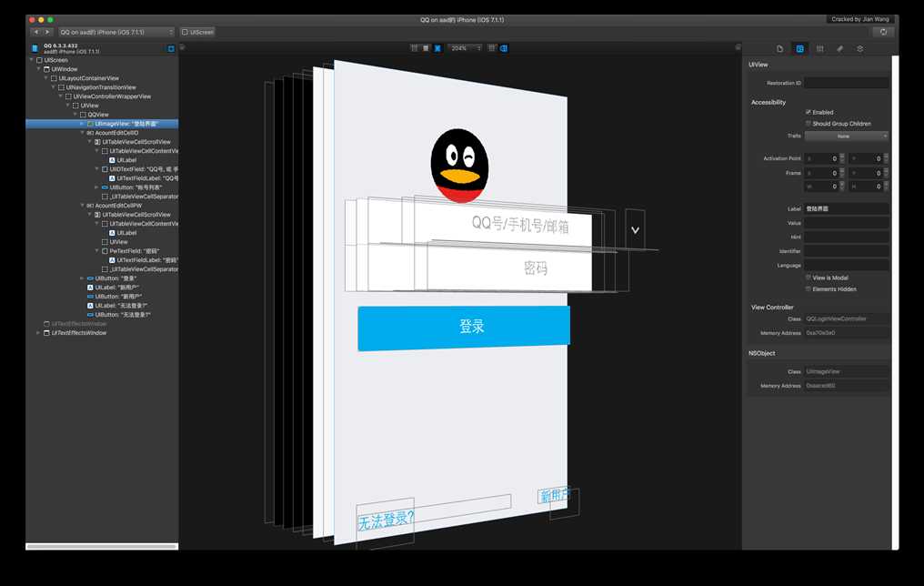924x586 pixels.
Task: Click the scroll view icon under AcountEditCellPW
Action: coord(97,215)
